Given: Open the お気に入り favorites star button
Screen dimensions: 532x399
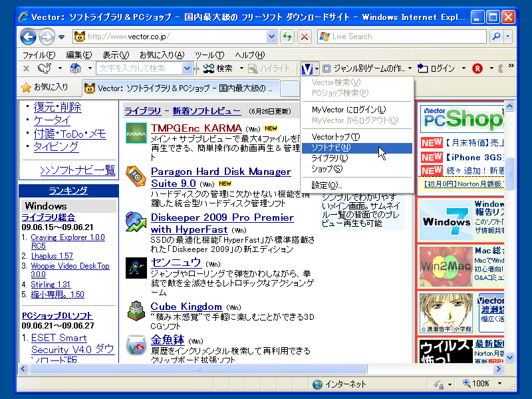Looking at the screenshot, I should coord(45,88).
